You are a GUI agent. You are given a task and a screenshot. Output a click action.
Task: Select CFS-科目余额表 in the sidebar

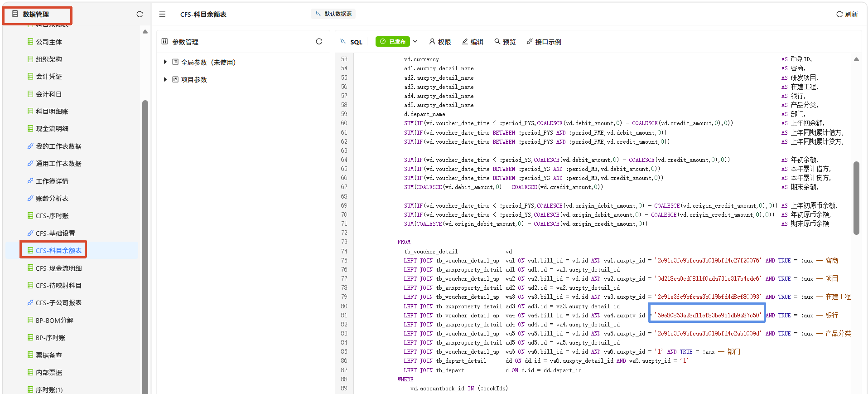pos(58,251)
